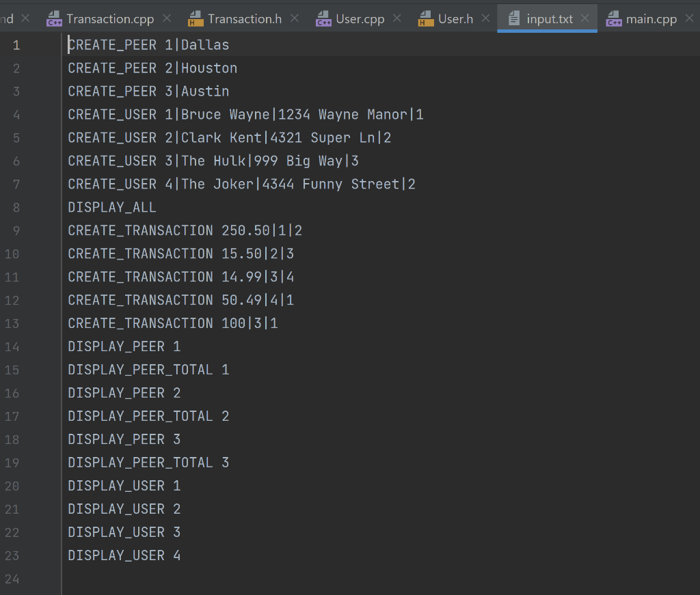
Task: Close the main.cpp tab
Action: 688,18
